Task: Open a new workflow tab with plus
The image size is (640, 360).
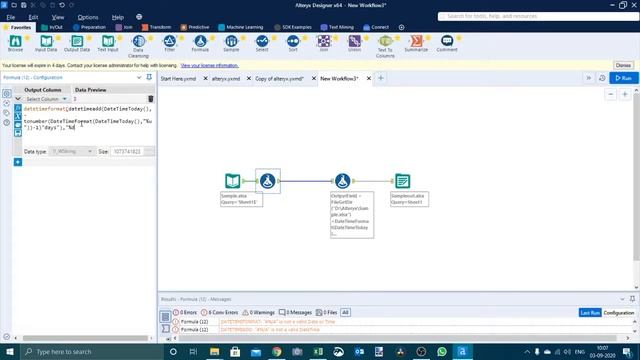Action: coord(381,78)
